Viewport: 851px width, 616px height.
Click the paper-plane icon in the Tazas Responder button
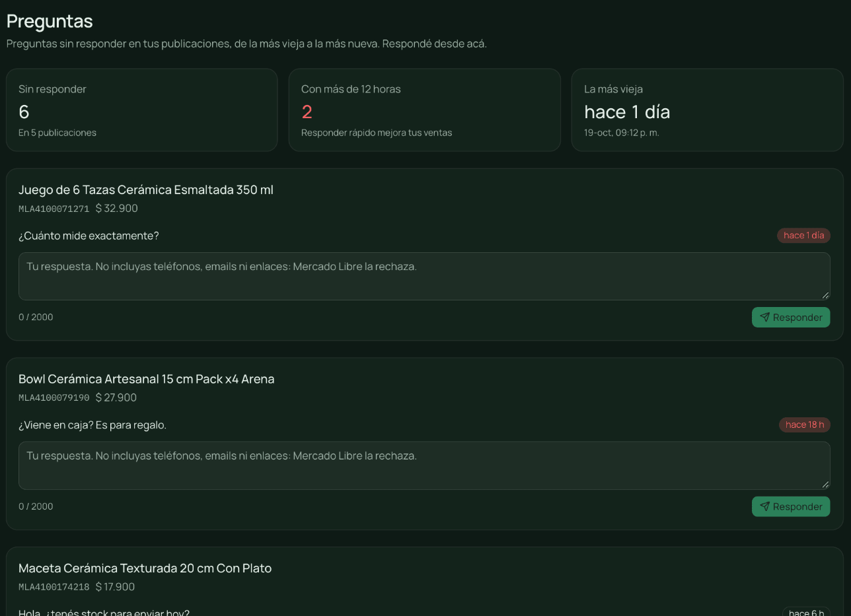764,317
